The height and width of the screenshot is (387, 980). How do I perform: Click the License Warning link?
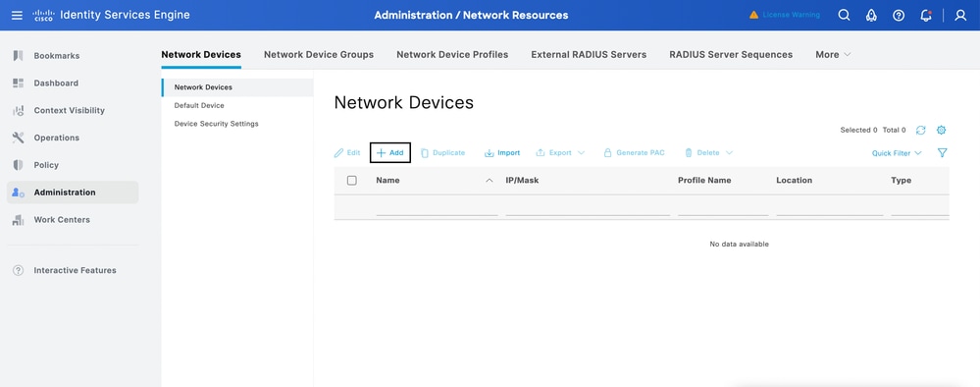click(792, 15)
